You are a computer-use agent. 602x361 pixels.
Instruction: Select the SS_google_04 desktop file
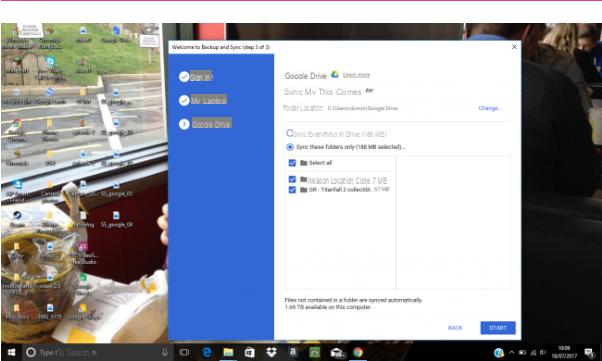pyautogui.click(x=117, y=219)
